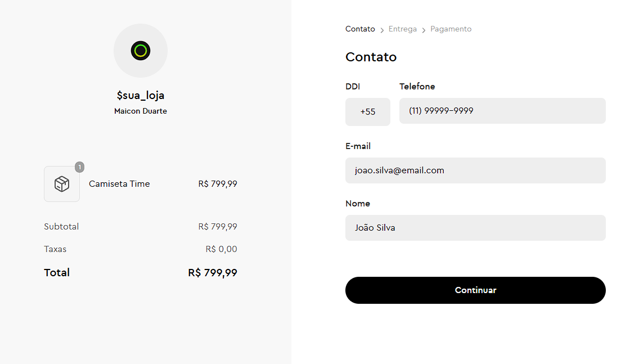Click the quantity badge showing 1

tap(79, 167)
